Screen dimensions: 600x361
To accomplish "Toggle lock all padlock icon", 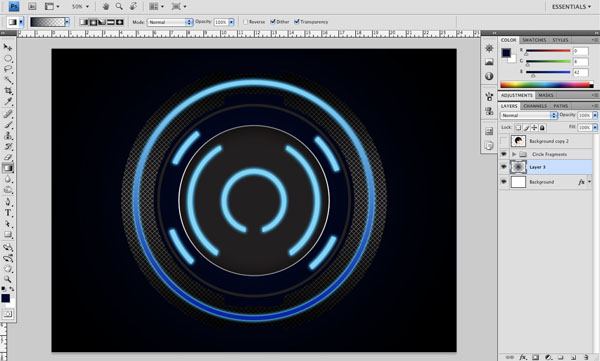I will tap(542, 127).
